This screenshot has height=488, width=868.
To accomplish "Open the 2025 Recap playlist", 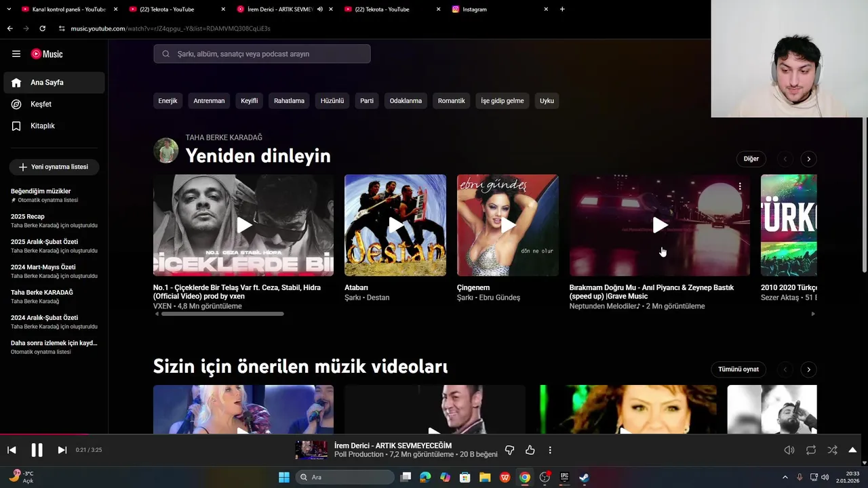I will pos(54,220).
